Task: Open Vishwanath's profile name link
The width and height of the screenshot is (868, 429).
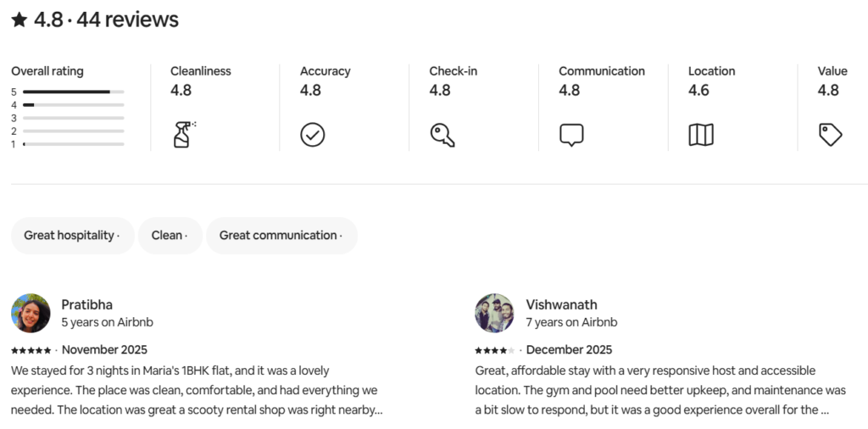Action: point(561,304)
